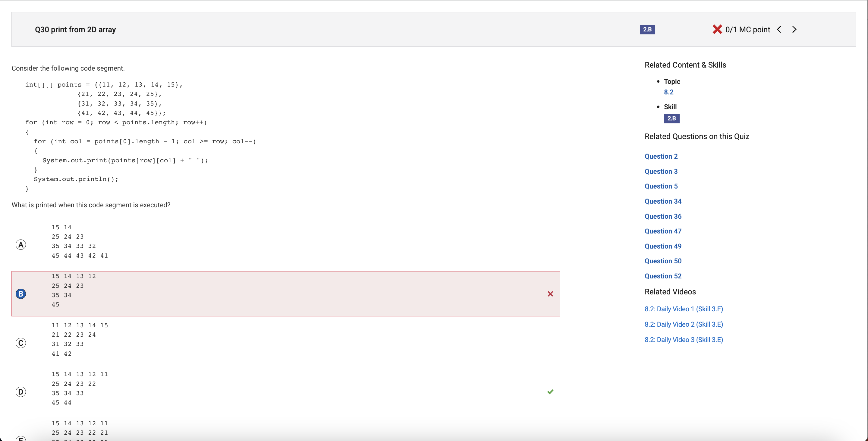The image size is (868, 441).
Task: Click the Q30 print from 2D array title
Action: [x=75, y=30]
